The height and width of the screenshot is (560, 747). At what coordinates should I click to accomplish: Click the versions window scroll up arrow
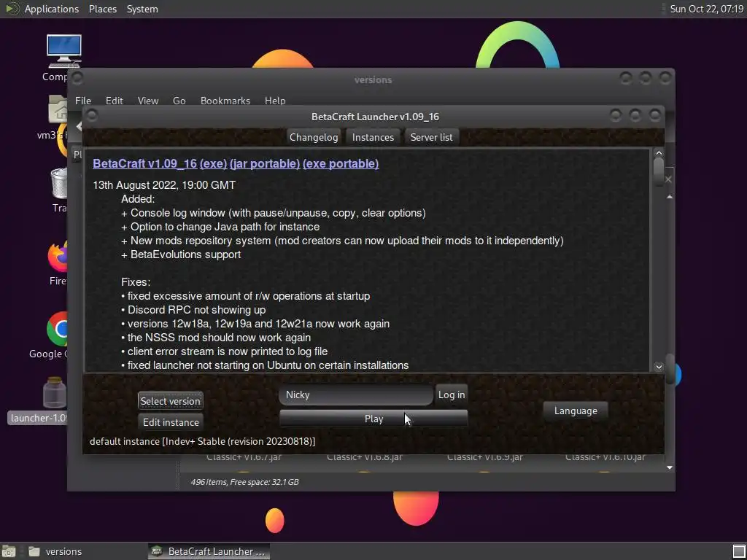pyautogui.click(x=670, y=197)
